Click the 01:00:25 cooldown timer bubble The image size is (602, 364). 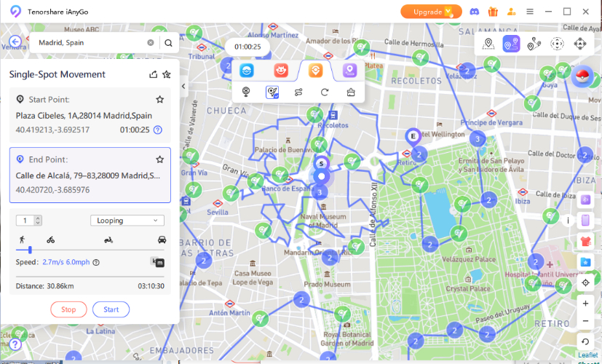[x=247, y=47]
